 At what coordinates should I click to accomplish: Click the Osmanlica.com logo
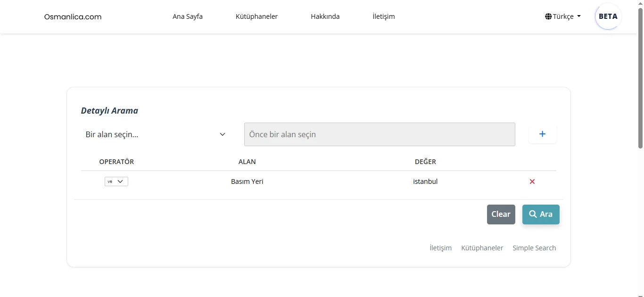click(x=73, y=16)
